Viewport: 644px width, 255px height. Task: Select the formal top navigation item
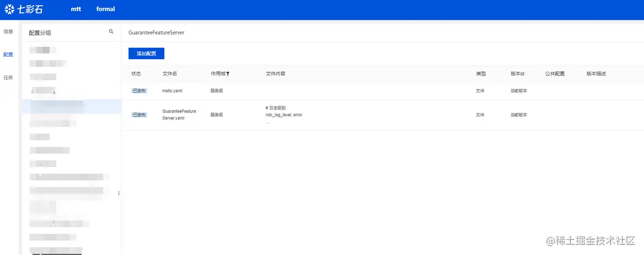(x=105, y=9)
